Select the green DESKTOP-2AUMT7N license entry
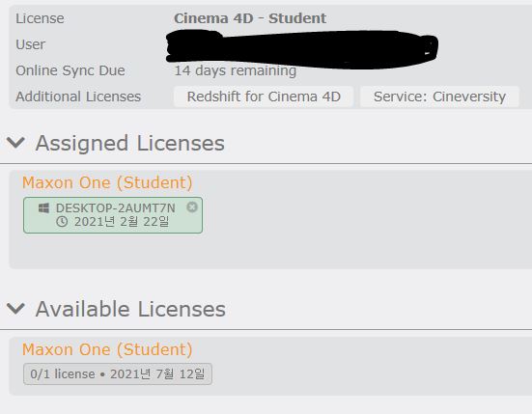The height and width of the screenshot is (414, 532). [113, 215]
